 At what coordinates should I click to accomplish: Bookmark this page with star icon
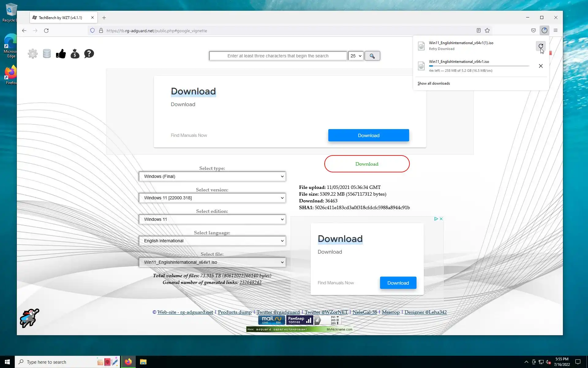tap(487, 30)
